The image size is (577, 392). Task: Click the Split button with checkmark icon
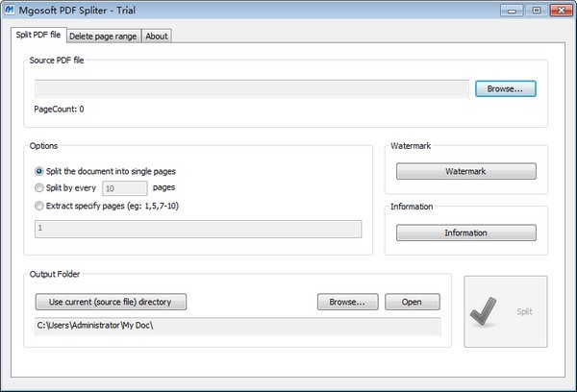tap(506, 311)
